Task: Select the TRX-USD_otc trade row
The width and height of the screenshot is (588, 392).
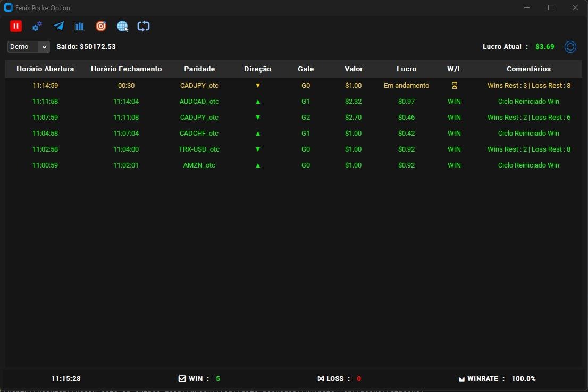Action: 199,149
